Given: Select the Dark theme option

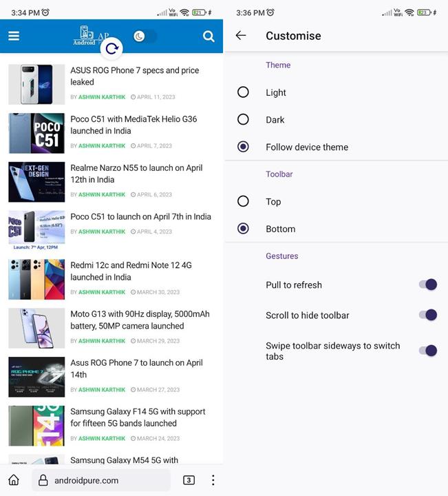Looking at the screenshot, I should (243, 120).
